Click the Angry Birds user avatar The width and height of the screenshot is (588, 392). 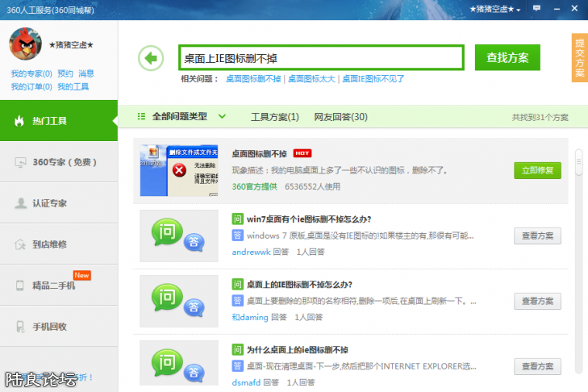pos(26,44)
